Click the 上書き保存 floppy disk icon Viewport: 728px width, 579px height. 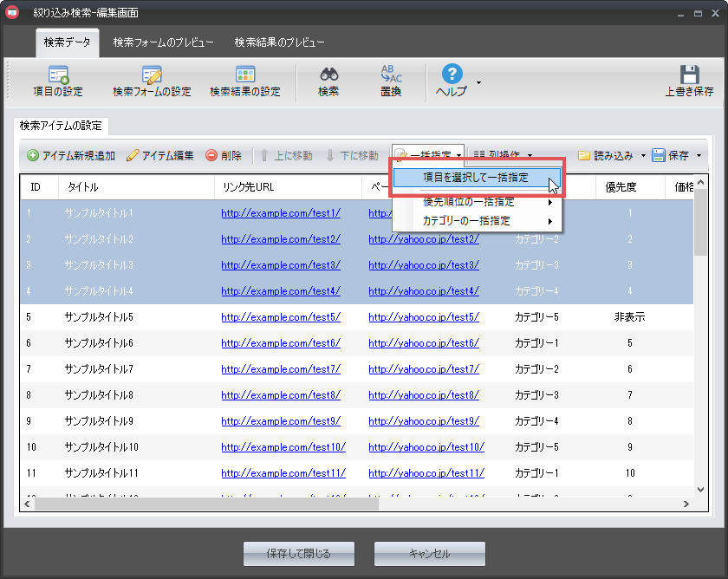pos(689,75)
